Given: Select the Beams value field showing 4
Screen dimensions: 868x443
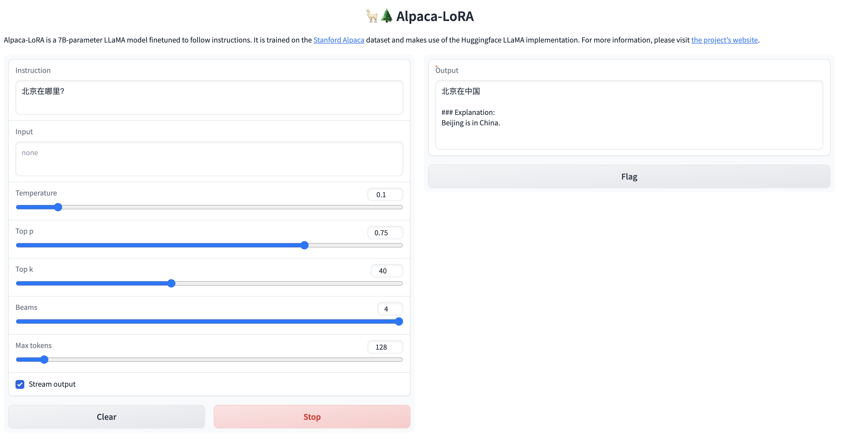Looking at the screenshot, I should (x=390, y=308).
